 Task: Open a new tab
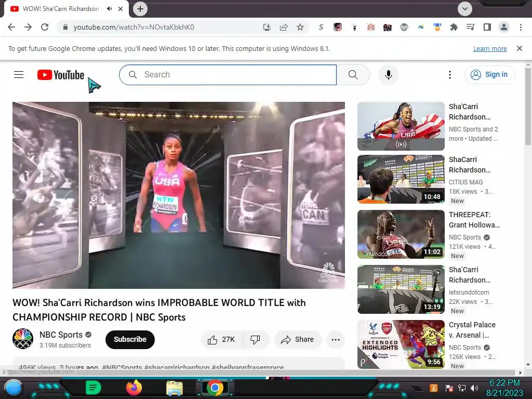140,9
